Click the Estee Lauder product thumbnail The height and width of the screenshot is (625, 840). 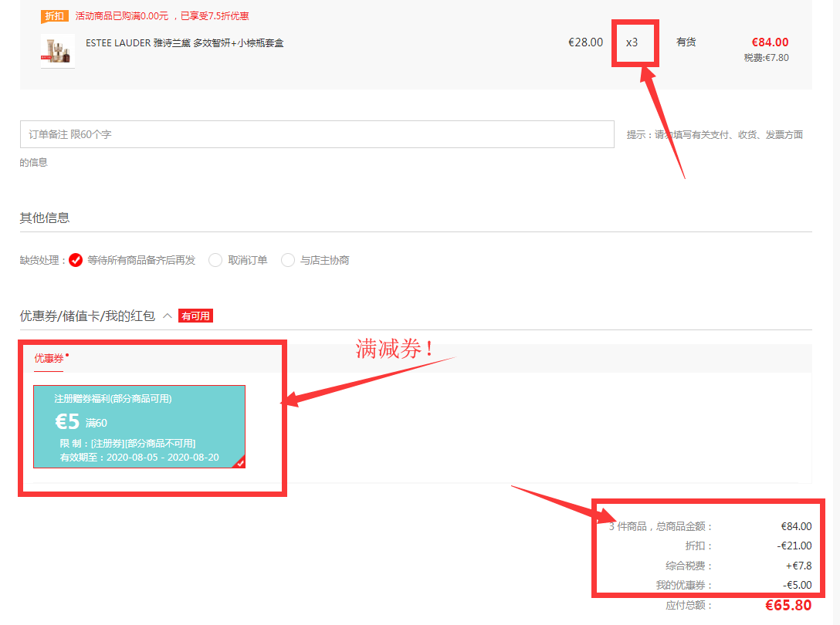click(x=58, y=51)
